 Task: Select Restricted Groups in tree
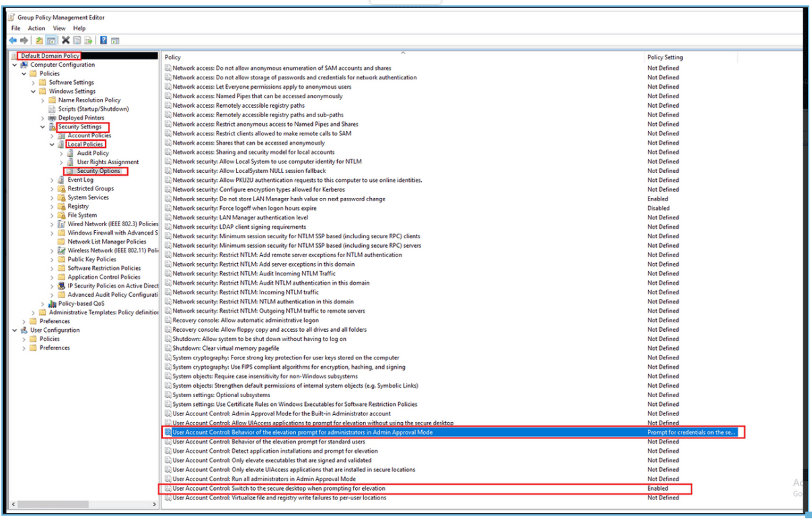coord(90,189)
